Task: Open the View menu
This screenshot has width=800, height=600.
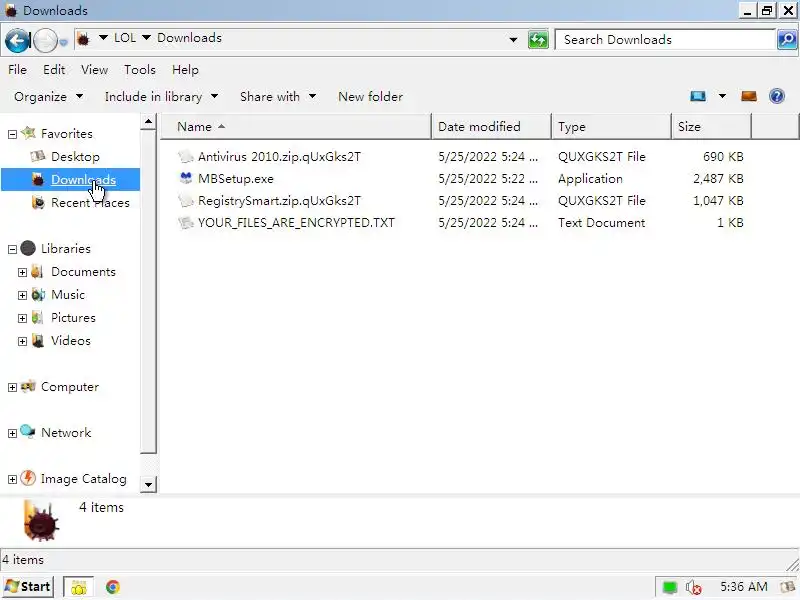Action: pos(94,69)
